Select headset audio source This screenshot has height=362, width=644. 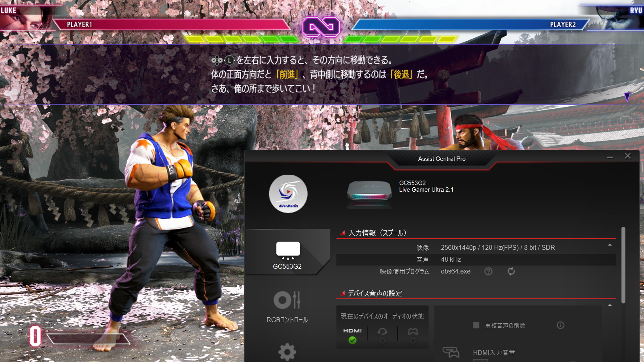[x=382, y=335]
